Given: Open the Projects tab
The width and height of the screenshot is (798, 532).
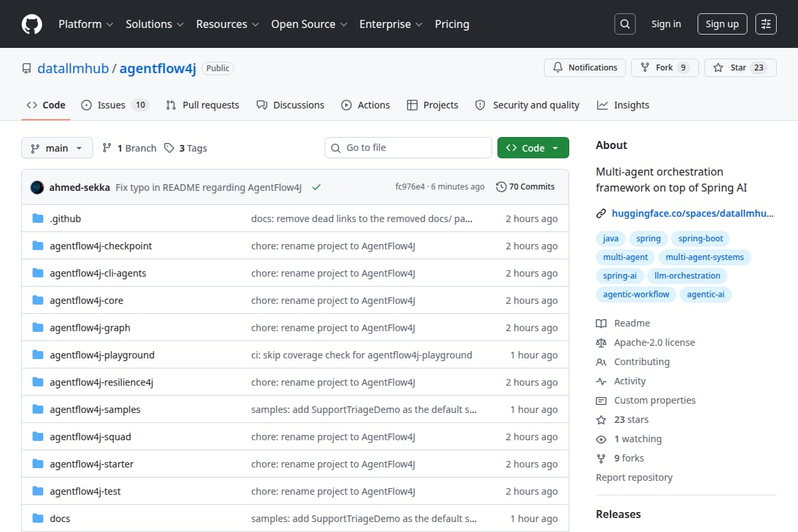Looking at the screenshot, I should [x=432, y=105].
